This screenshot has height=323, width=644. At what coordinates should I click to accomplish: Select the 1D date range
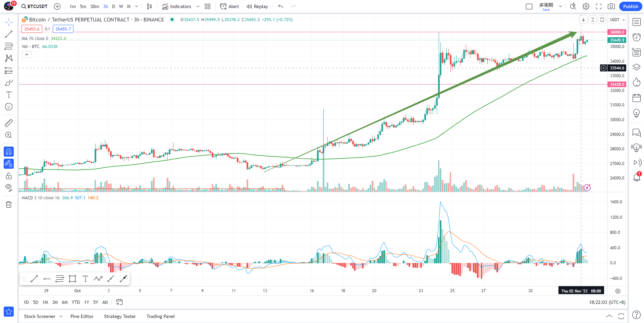[26, 302]
